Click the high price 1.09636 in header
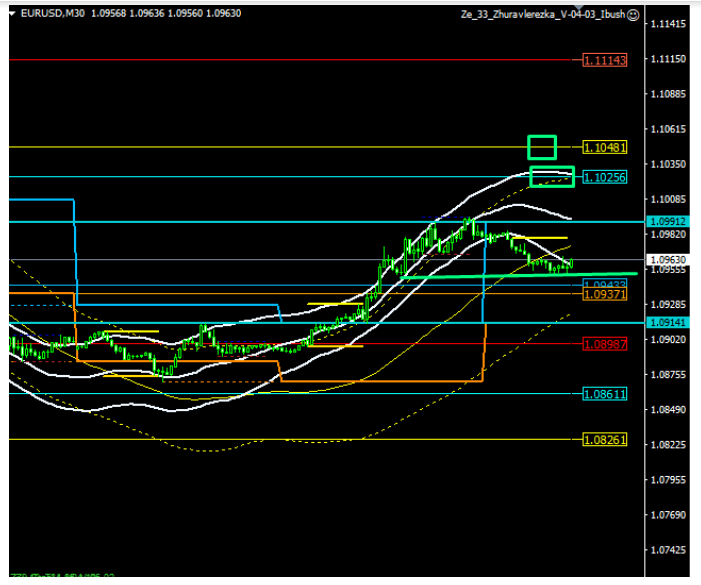Image resolution: width=701 pixels, height=585 pixels. click(x=147, y=13)
